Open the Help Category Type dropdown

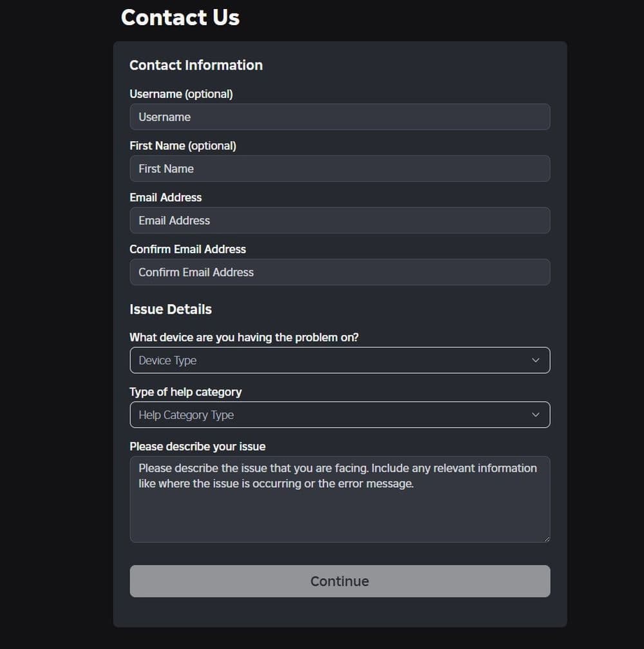pos(339,414)
